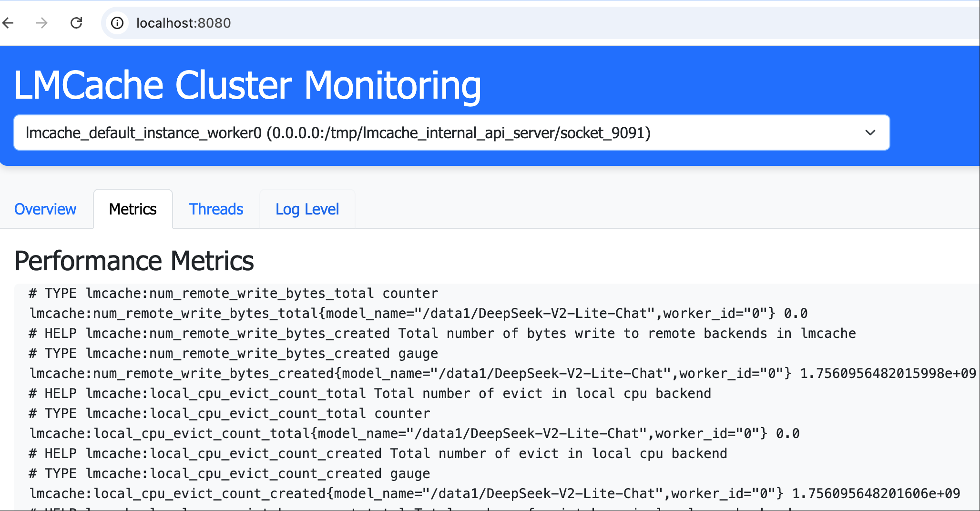Click the LMCache Cluster Monitoring header
The image size is (980, 511).
click(248, 85)
